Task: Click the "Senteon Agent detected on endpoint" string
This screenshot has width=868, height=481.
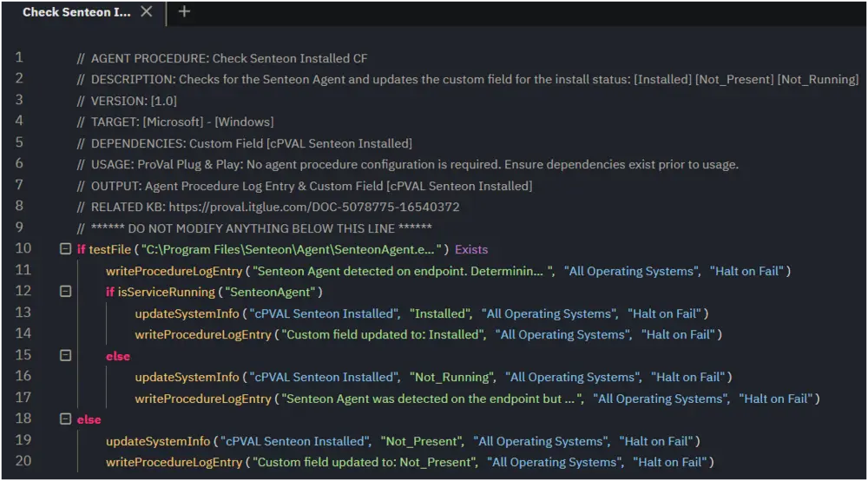Action: [x=403, y=271]
